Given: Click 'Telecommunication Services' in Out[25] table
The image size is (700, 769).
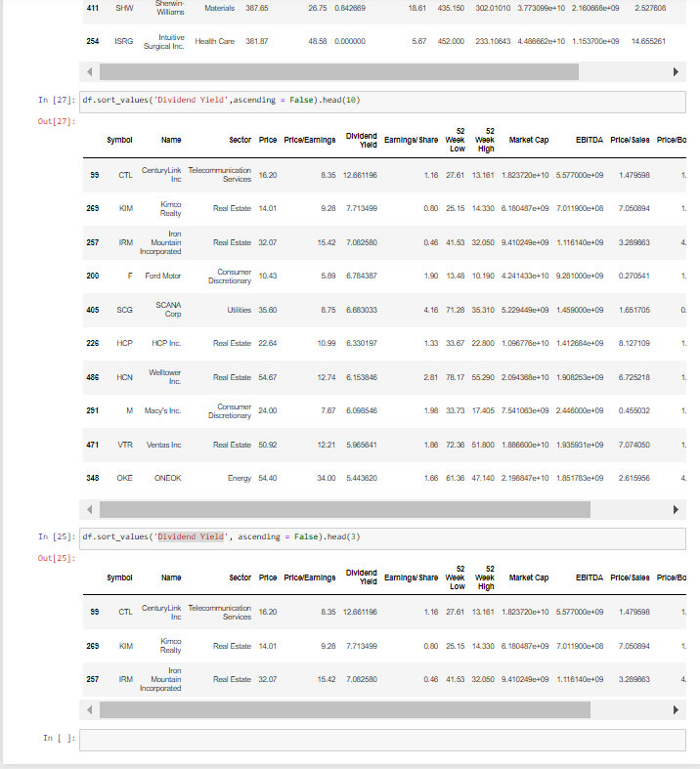Looking at the screenshot, I should (x=220, y=612).
